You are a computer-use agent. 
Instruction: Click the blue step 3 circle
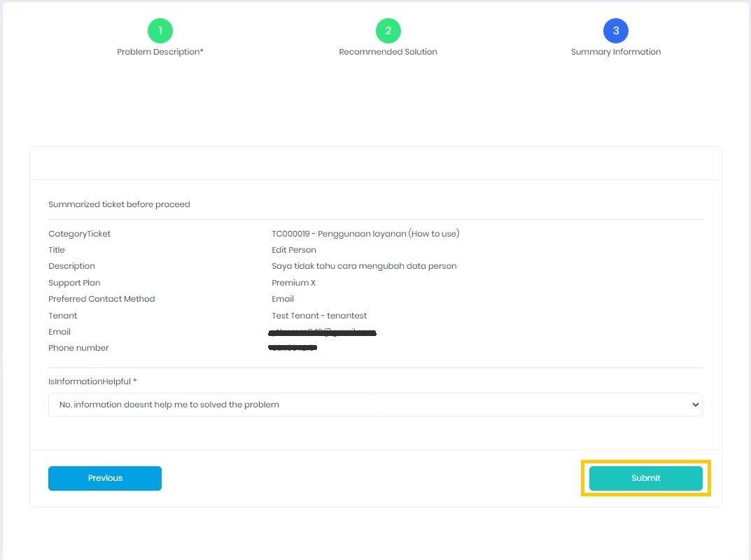pyautogui.click(x=615, y=31)
